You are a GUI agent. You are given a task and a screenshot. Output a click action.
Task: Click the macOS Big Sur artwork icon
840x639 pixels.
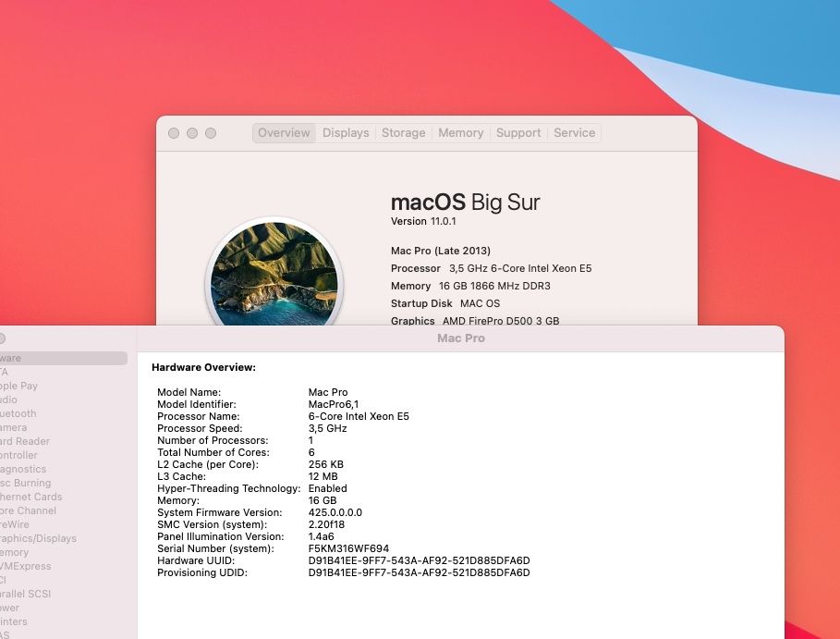pyautogui.click(x=274, y=272)
